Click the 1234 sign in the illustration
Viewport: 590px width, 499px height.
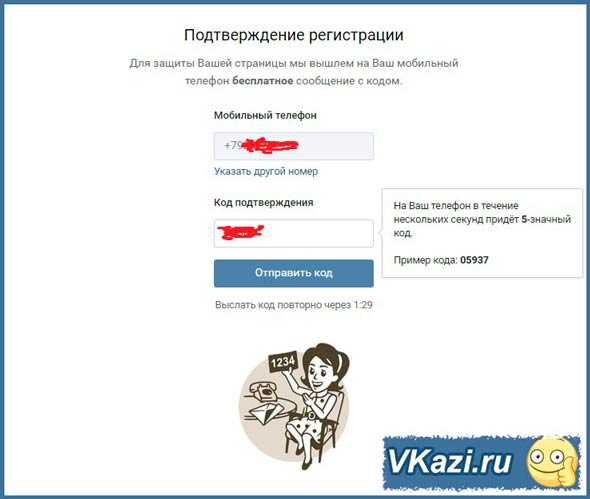[x=283, y=362]
